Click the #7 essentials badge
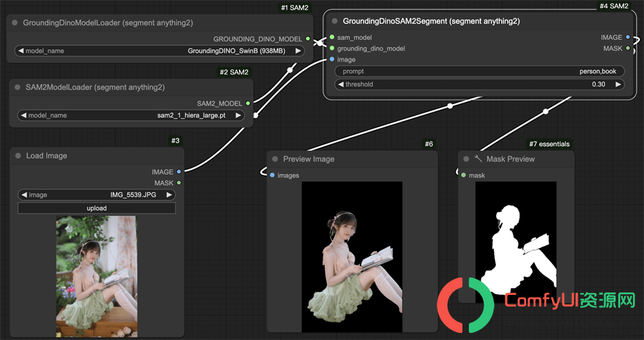Image resolution: width=644 pixels, height=340 pixels. (x=549, y=144)
